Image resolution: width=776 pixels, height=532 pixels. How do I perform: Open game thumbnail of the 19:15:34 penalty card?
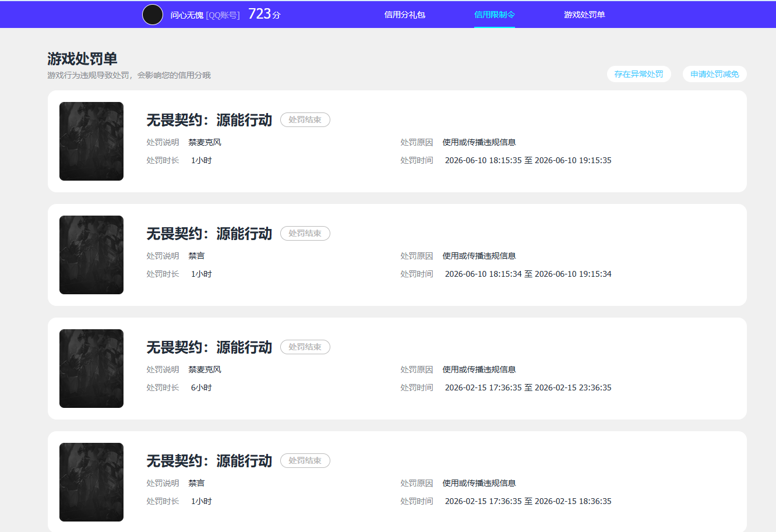click(91, 255)
